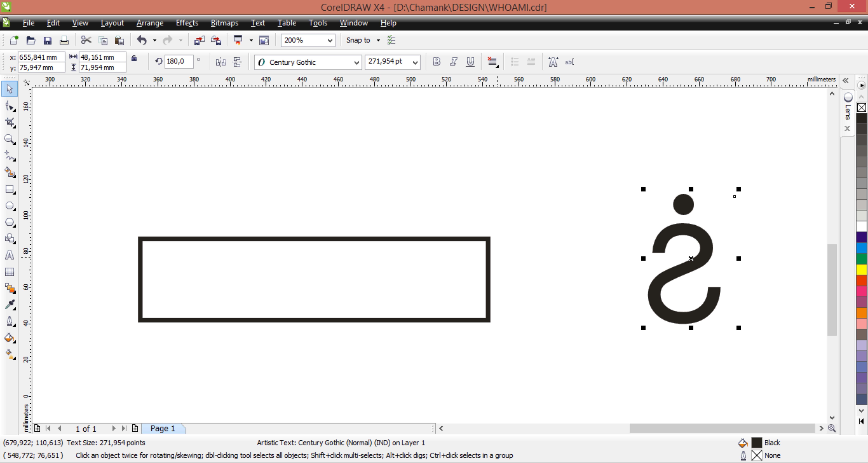This screenshot has width=868, height=463.
Task: Open the zoom level dropdown
Action: (x=330, y=40)
